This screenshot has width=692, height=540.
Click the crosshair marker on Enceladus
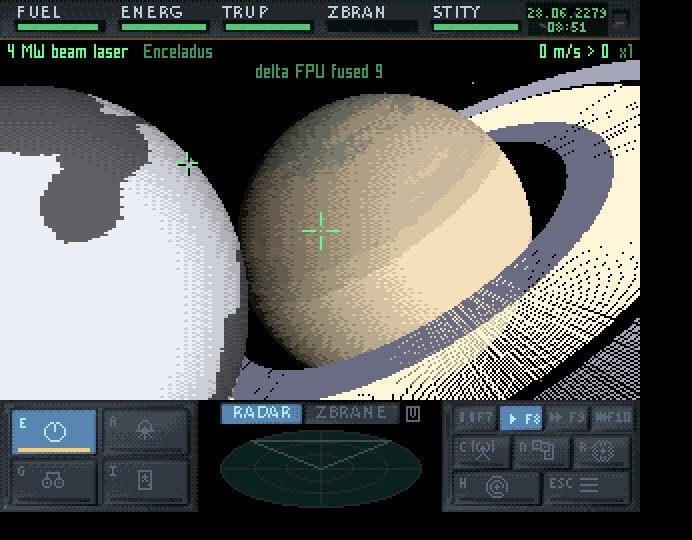188,164
